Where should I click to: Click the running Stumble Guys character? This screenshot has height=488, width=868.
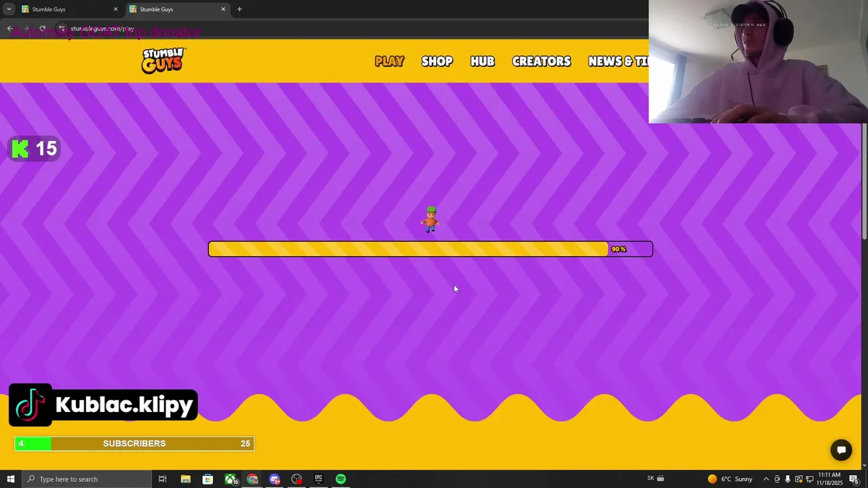pyautogui.click(x=431, y=220)
